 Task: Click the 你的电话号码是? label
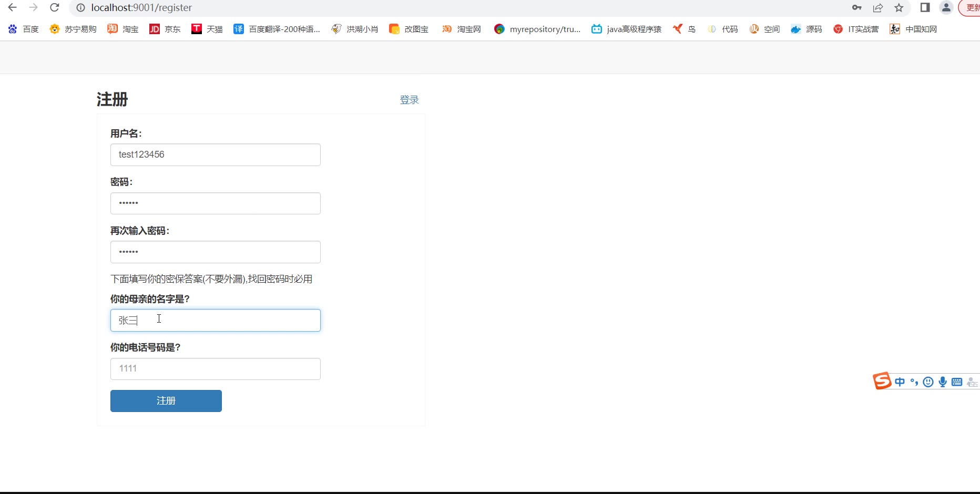click(146, 347)
